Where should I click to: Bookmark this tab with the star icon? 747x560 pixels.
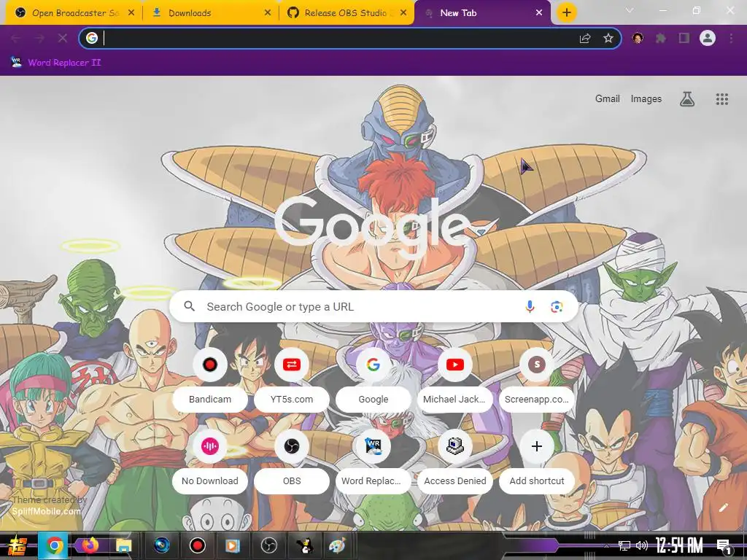[608, 39]
